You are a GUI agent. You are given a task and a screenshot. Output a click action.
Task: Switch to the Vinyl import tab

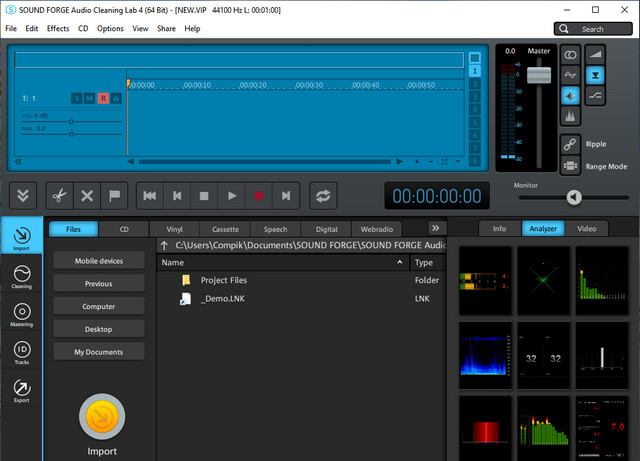coord(175,229)
